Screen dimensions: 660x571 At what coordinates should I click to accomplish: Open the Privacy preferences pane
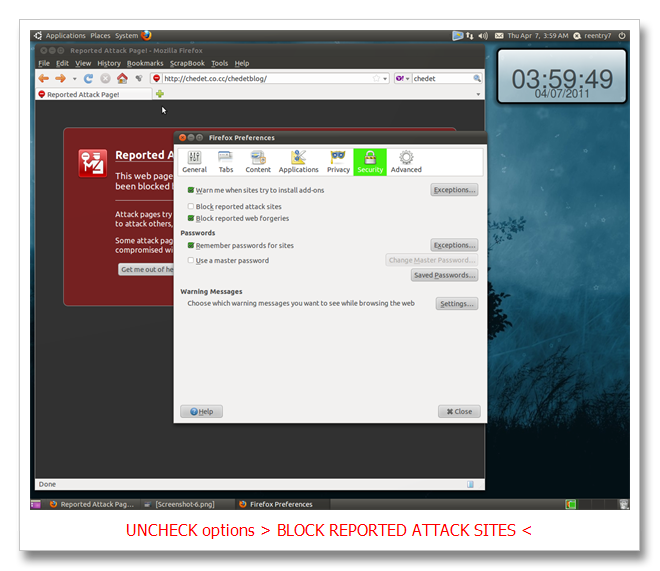(x=338, y=162)
